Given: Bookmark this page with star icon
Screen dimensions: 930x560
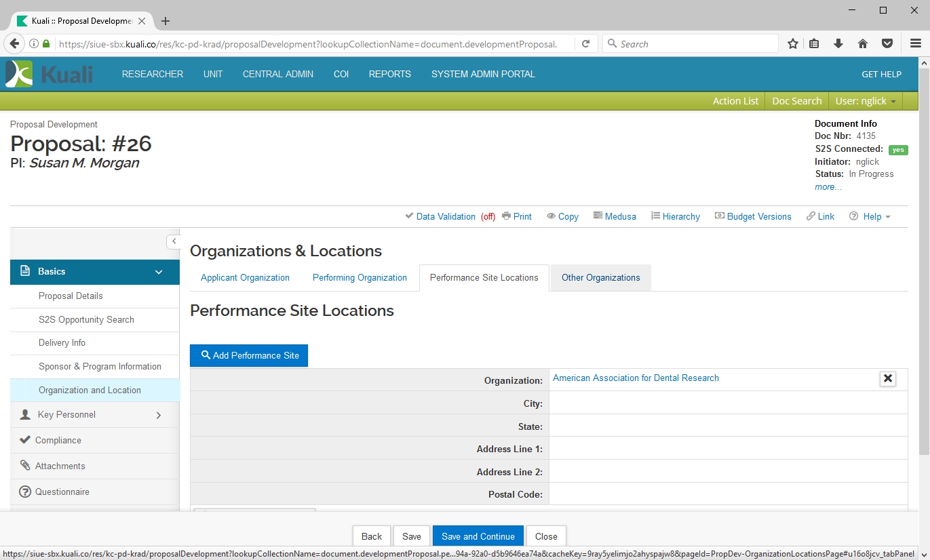Looking at the screenshot, I should coord(792,44).
